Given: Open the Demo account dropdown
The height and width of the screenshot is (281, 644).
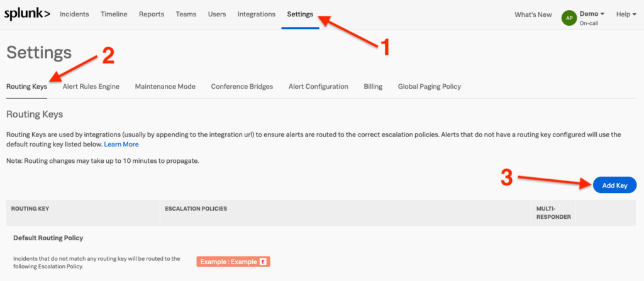Looking at the screenshot, I should [592, 14].
